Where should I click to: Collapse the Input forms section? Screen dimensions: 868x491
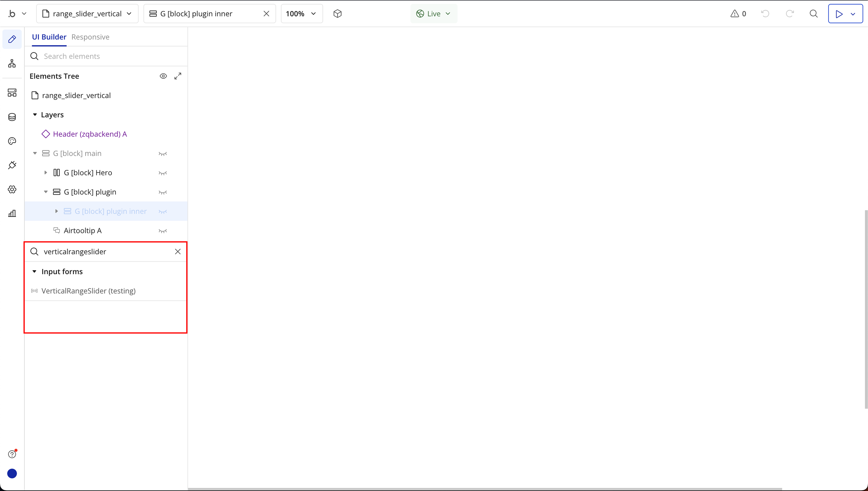coord(34,271)
